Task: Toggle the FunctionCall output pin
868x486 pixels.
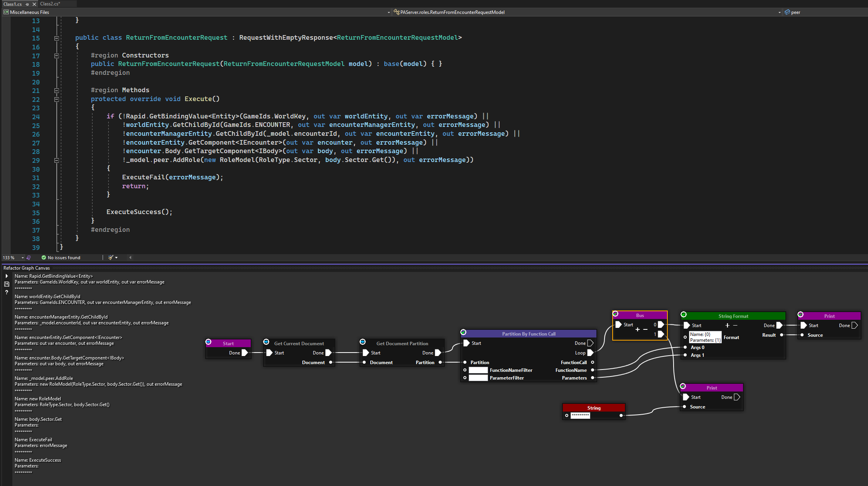Action: click(x=593, y=363)
